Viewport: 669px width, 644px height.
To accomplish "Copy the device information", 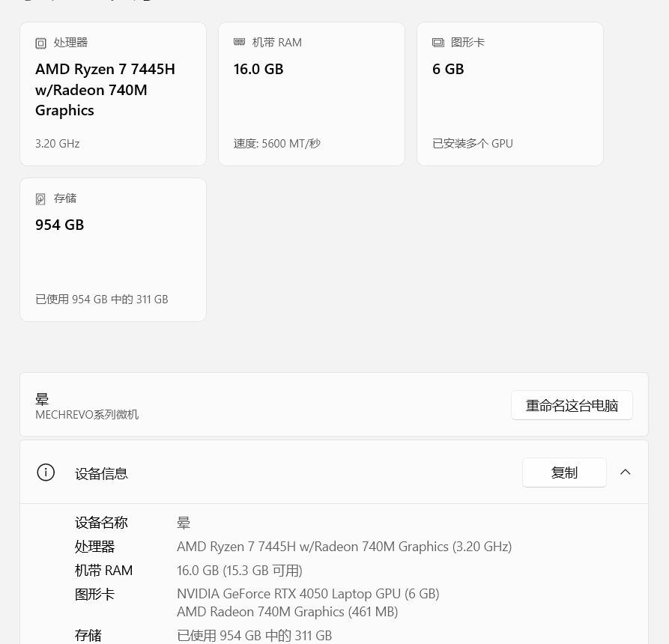I will pyautogui.click(x=564, y=473).
